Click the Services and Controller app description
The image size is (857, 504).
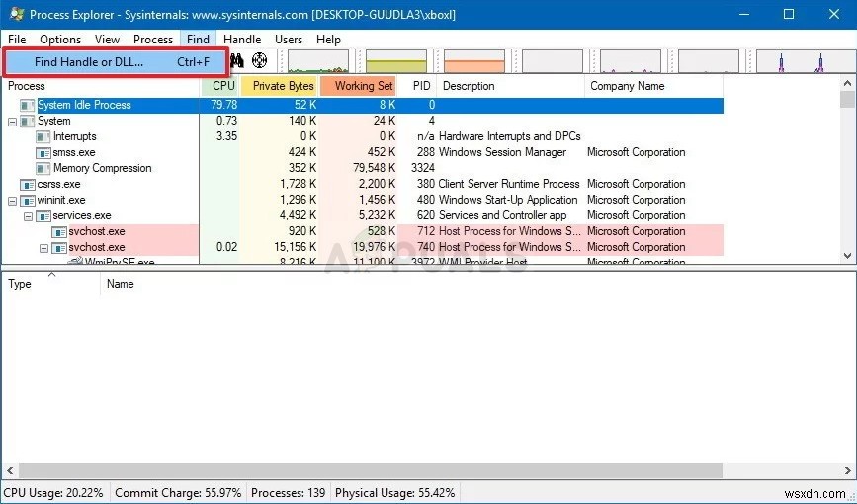point(502,215)
